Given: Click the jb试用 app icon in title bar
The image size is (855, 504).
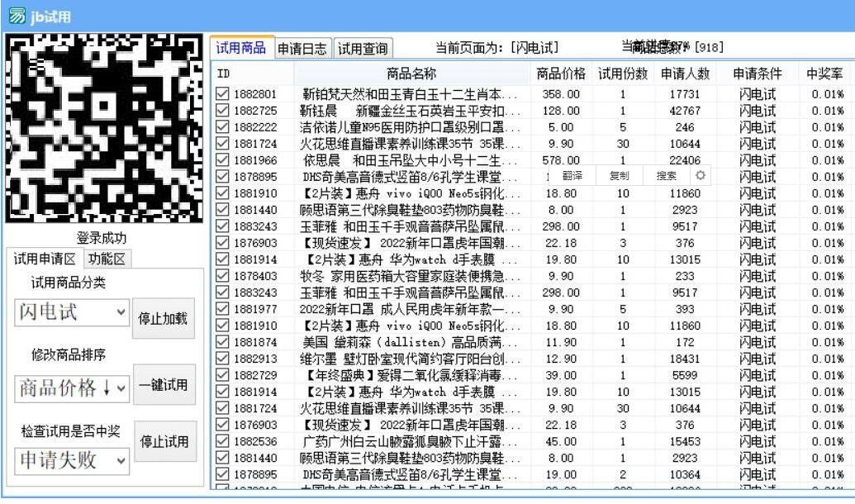Looking at the screenshot, I should 17,16.
